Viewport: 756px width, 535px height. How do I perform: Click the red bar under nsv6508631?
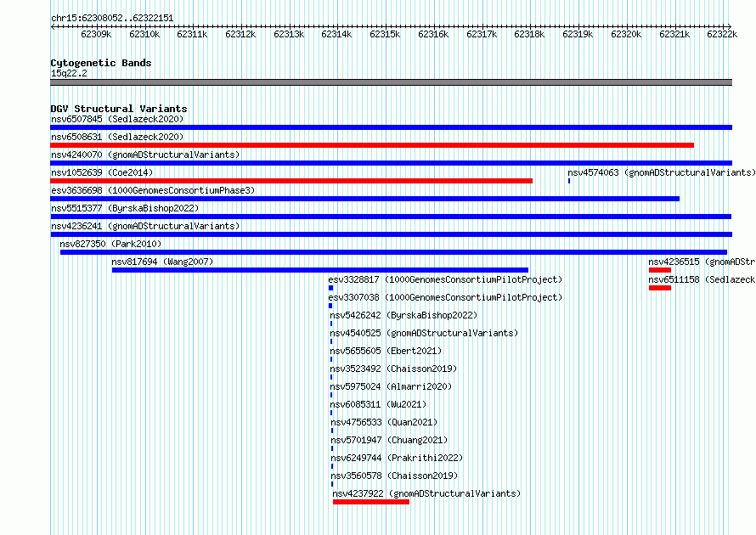click(x=372, y=145)
